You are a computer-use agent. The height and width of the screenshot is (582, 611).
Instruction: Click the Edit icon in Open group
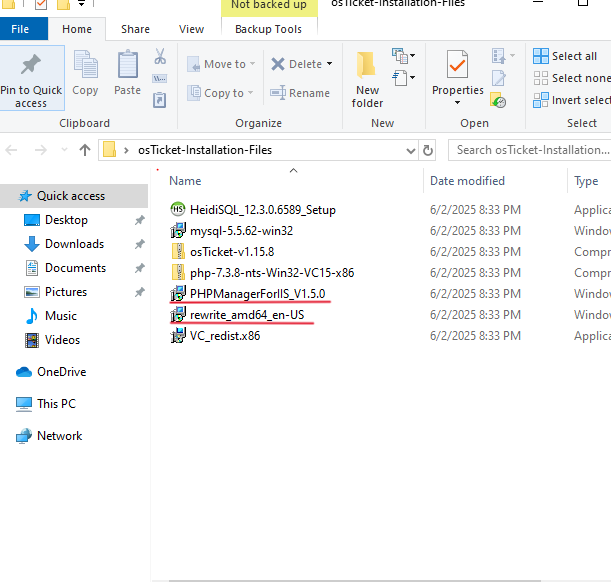coord(499,78)
